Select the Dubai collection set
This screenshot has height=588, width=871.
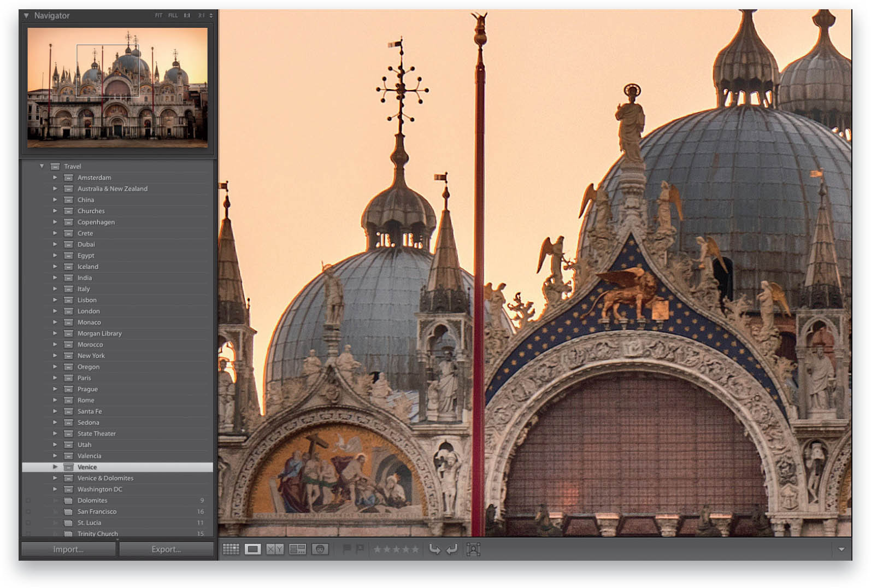[x=117, y=244]
